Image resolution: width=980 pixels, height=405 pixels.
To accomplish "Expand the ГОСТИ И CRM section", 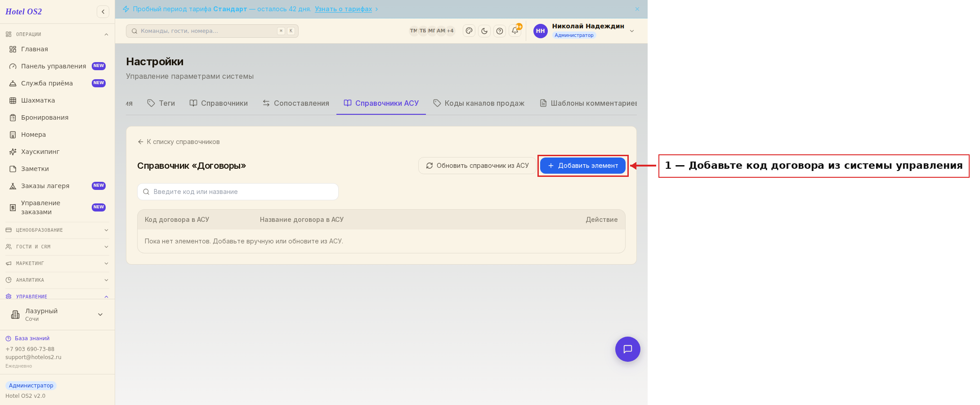I will (x=57, y=247).
